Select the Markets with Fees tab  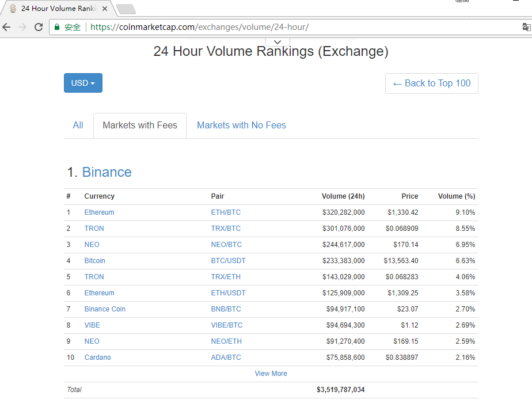click(x=140, y=125)
